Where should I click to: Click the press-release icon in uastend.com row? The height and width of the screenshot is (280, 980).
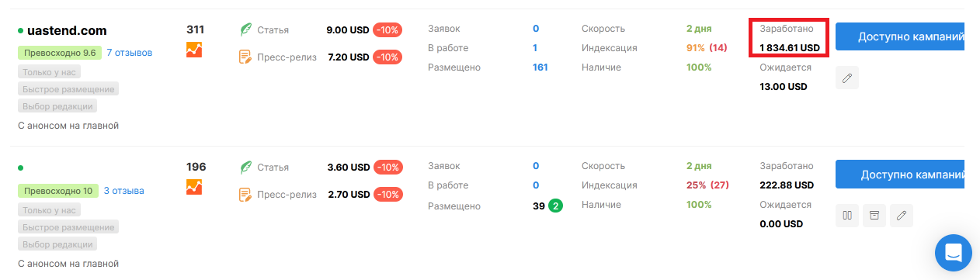(x=245, y=57)
